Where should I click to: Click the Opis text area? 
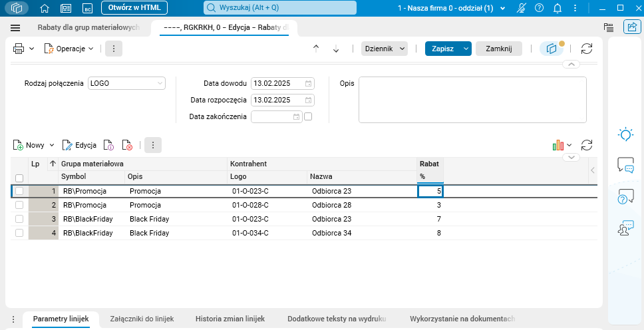472,99
